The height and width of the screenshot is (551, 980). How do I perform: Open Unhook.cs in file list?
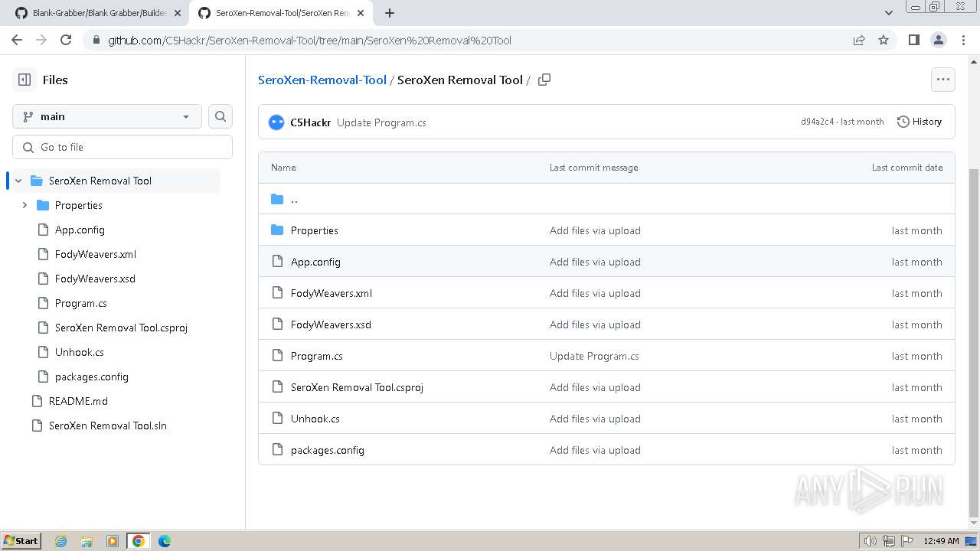tap(315, 419)
